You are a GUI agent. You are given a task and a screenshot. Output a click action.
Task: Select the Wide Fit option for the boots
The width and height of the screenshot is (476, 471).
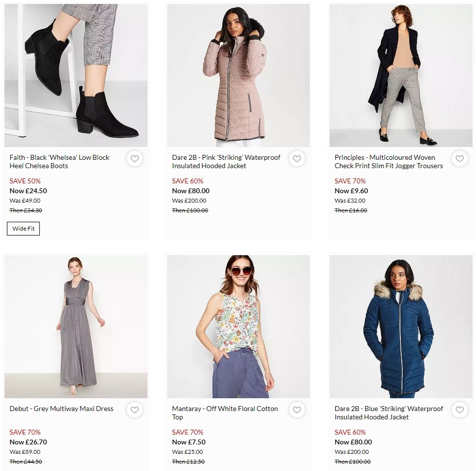click(23, 228)
